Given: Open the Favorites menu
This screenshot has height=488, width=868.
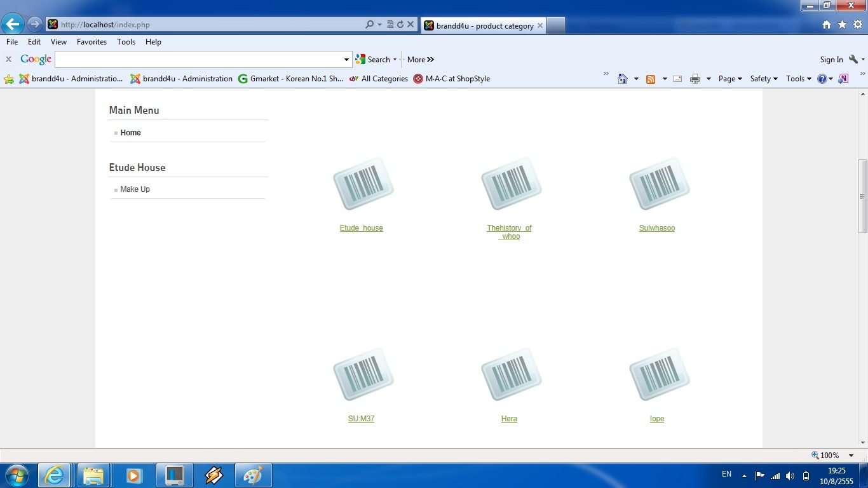Looking at the screenshot, I should [92, 41].
